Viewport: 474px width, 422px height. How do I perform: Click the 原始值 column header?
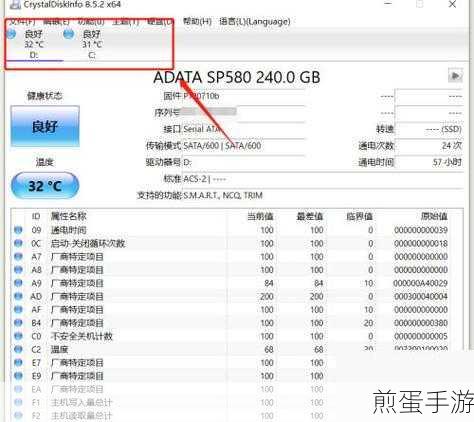click(434, 216)
